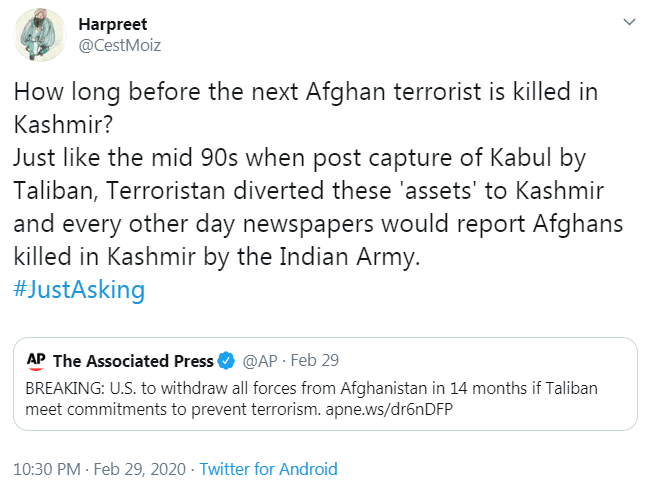Click the red AP logo icon
This screenshot has width=653, height=489.
point(37,360)
